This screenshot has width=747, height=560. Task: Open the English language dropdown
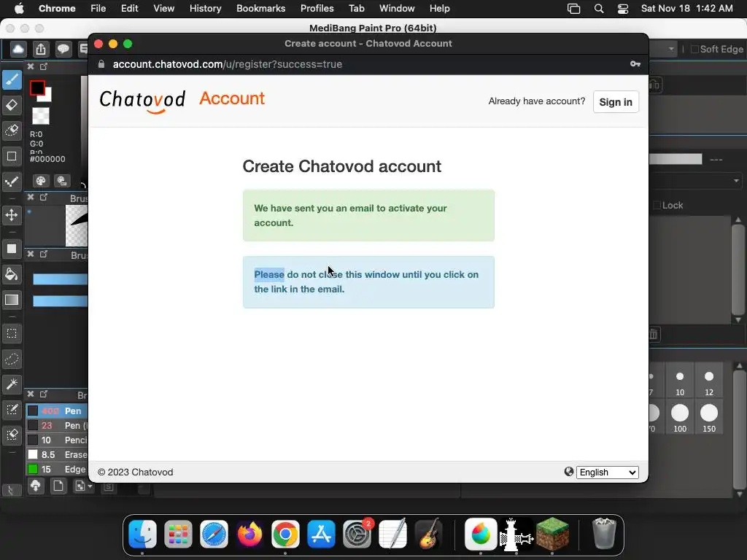click(x=608, y=472)
